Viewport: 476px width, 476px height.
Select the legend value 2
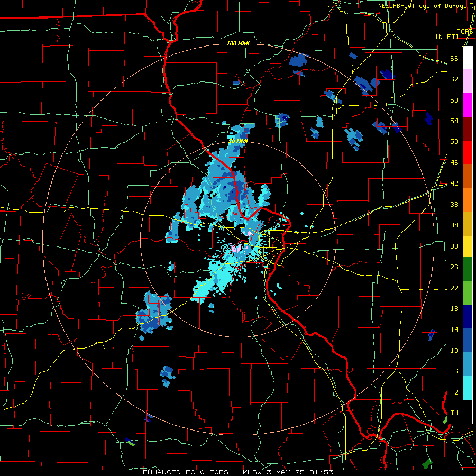456,392
